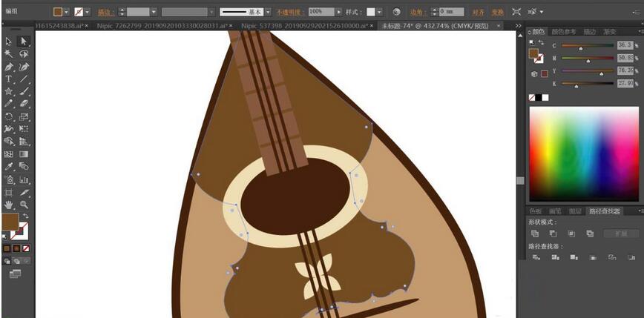Set color mode to None in toolbox

[27, 248]
